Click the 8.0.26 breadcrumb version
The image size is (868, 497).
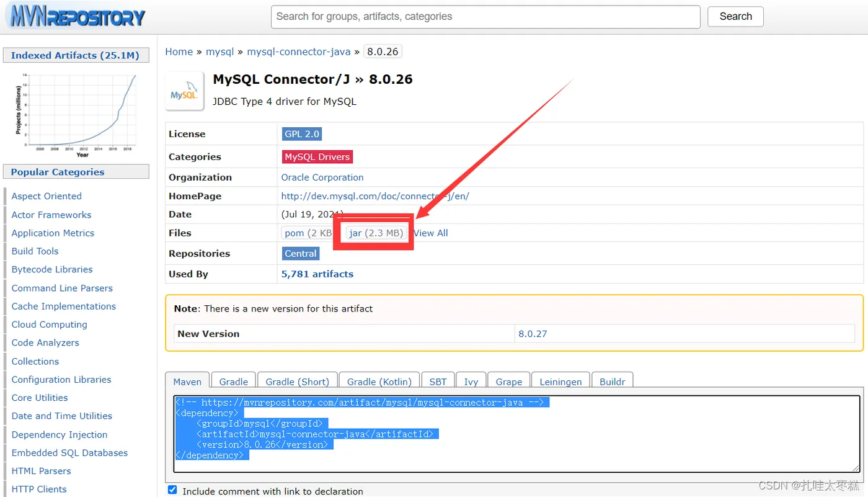[383, 51]
